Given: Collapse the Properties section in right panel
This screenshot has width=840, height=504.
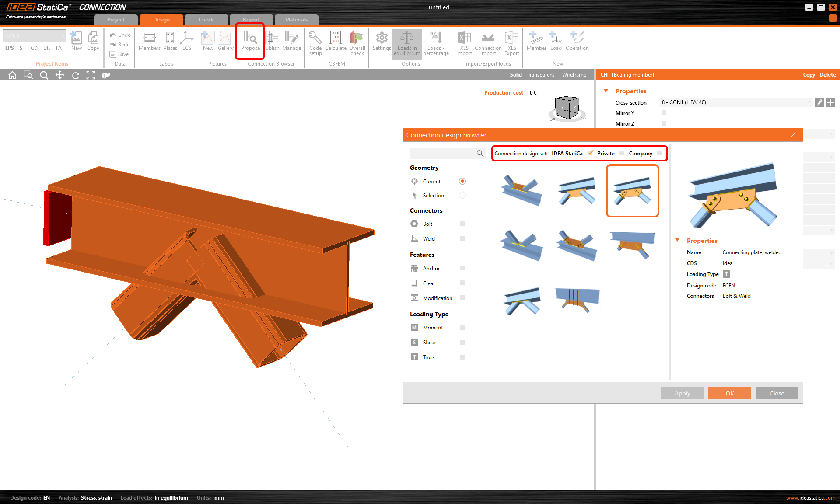Looking at the screenshot, I should pos(606,91).
